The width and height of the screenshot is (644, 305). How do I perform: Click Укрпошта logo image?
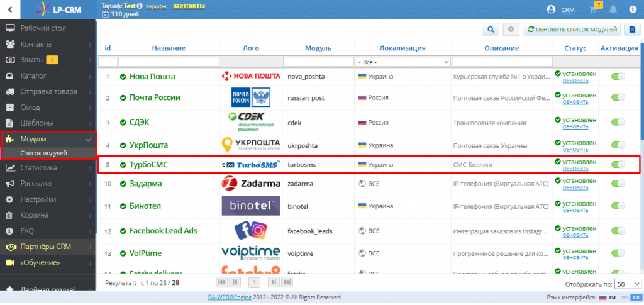[x=251, y=145]
